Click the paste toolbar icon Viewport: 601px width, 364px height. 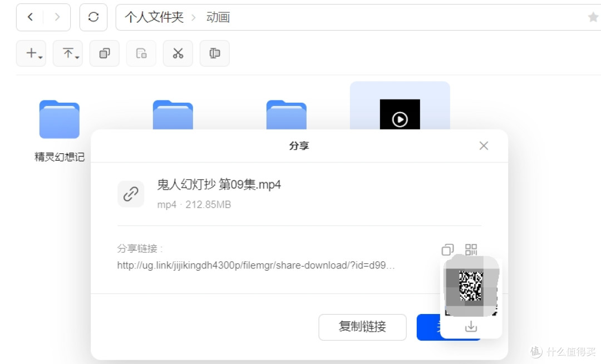141,53
